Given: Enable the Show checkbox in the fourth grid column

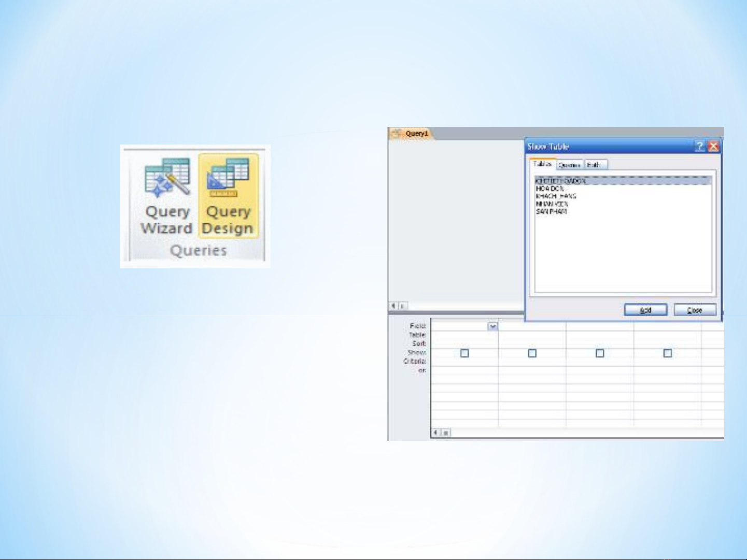Looking at the screenshot, I should [x=668, y=353].
